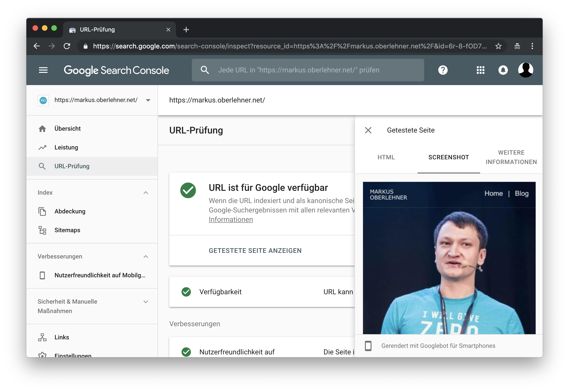The height and width of the screenshot is (392, 569).
Task: Click the 'URL-Prüfung' page heading
Action: (196, 130)
